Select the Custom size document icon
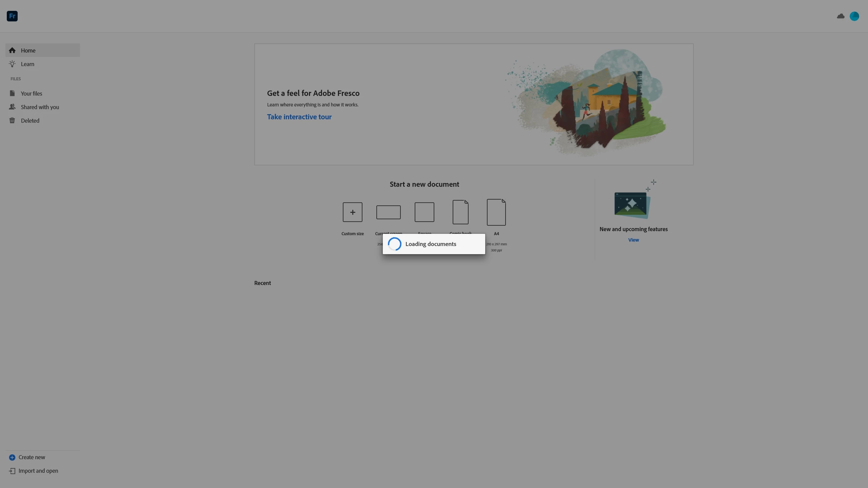 point(352,212)
